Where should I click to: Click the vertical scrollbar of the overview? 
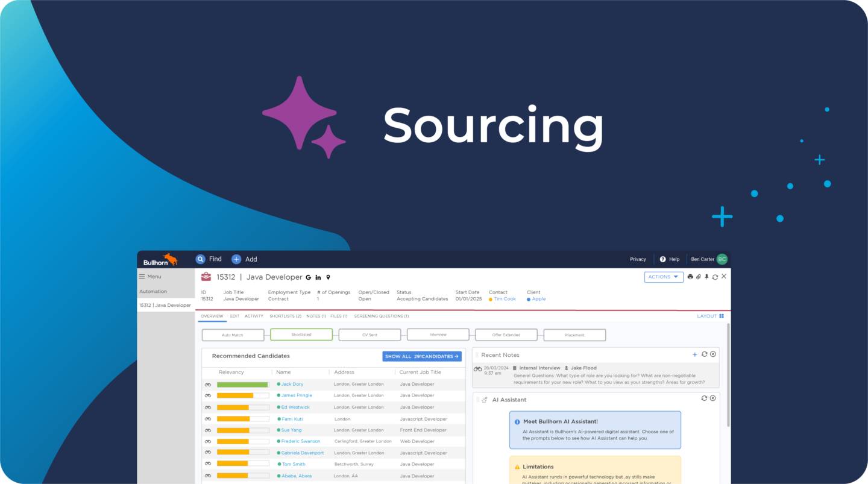click(x=728, y=374)
